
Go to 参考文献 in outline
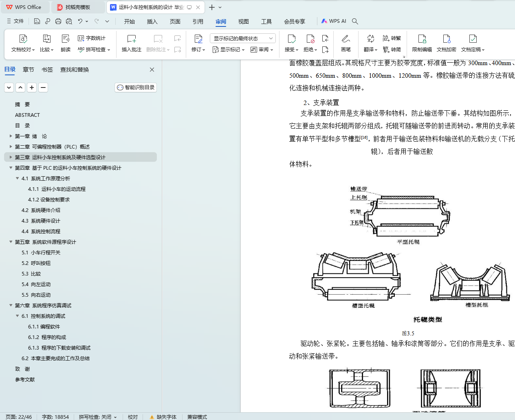point(25,379)
